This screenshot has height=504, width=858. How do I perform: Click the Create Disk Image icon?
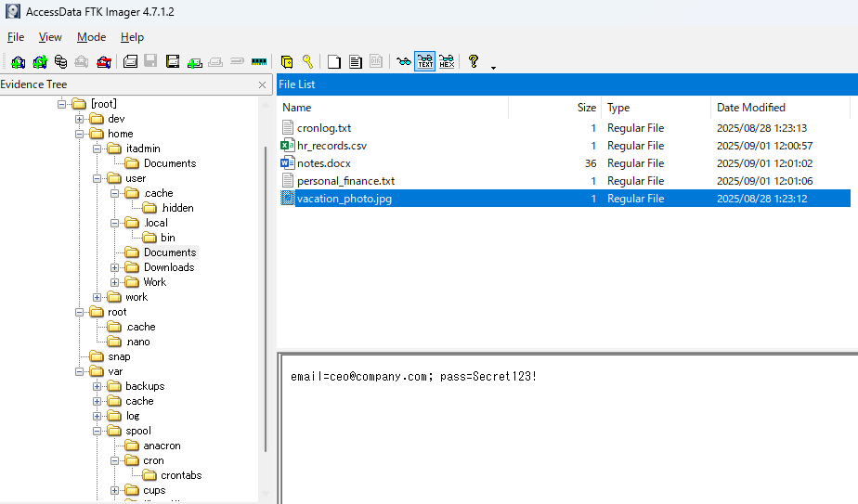tap(130, 61)
